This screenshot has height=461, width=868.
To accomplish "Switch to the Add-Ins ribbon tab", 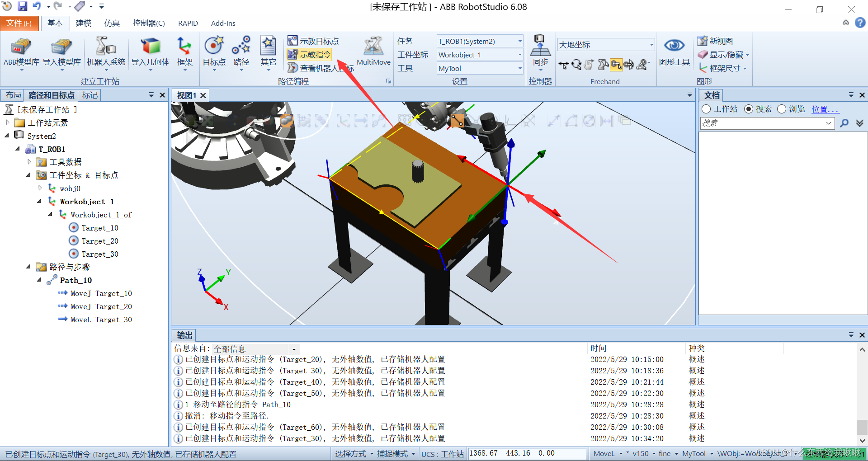I will pos(223,23).
